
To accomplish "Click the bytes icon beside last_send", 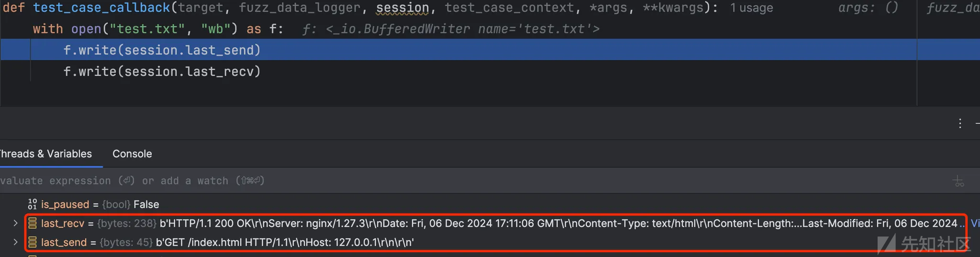I will tap(33, 242).
